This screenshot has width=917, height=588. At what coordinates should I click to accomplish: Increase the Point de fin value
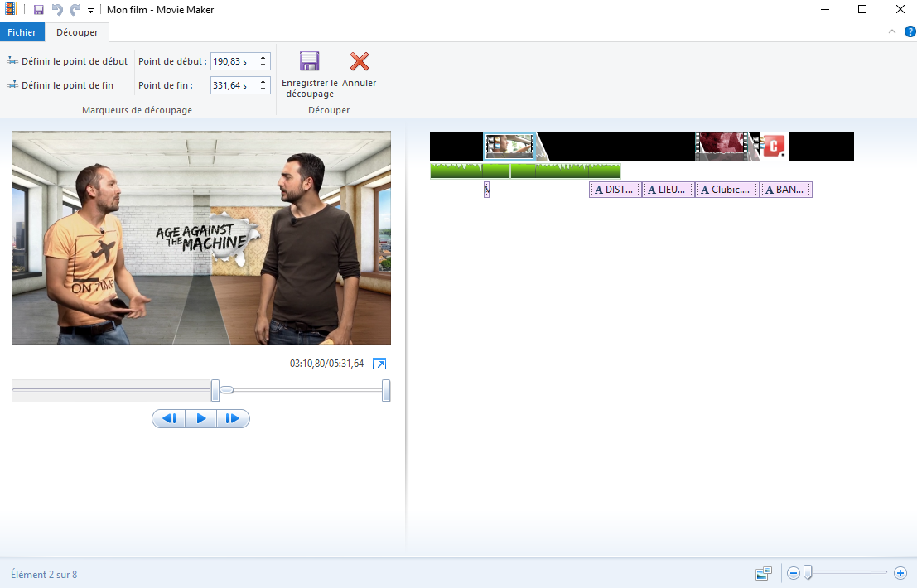(x=263, y=82)
